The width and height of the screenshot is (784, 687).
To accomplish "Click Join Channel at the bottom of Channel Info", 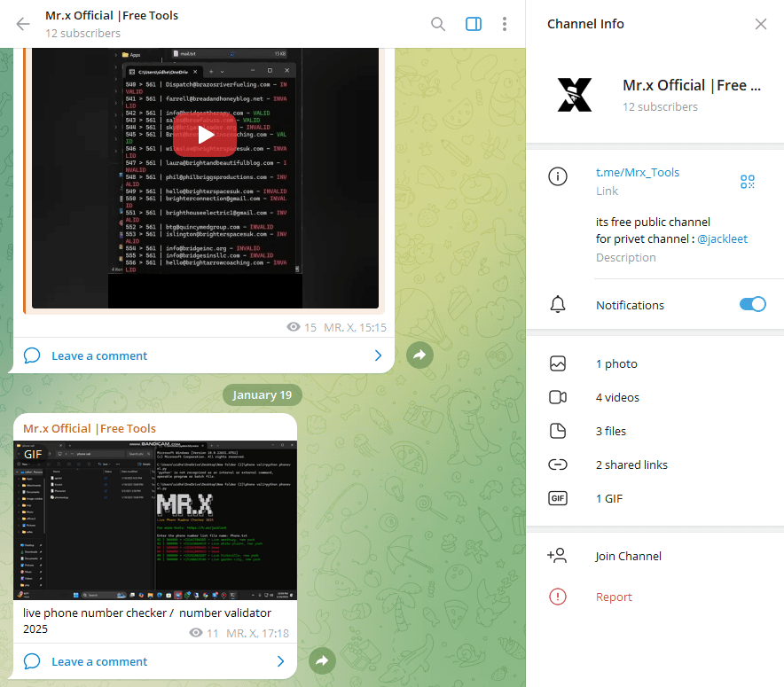I will 628,556.
